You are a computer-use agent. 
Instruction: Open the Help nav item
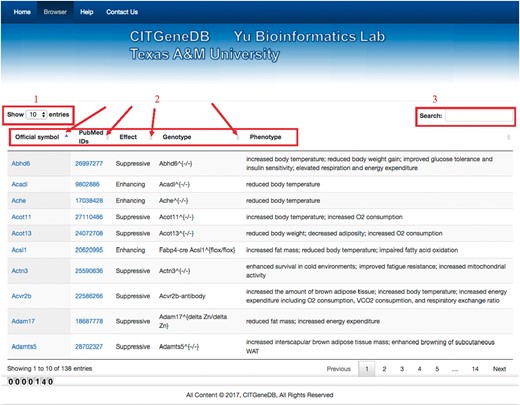pos(87,12)
